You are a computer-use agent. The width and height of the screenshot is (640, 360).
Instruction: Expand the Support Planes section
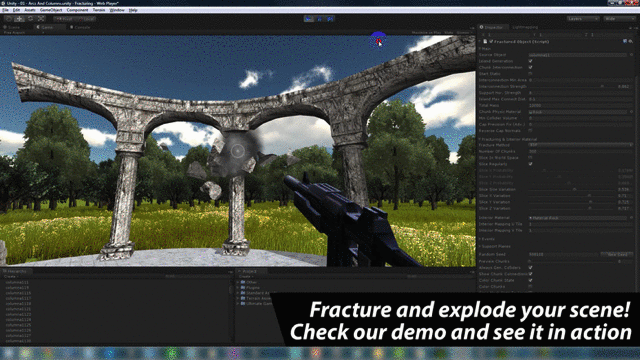coord(480,247)
